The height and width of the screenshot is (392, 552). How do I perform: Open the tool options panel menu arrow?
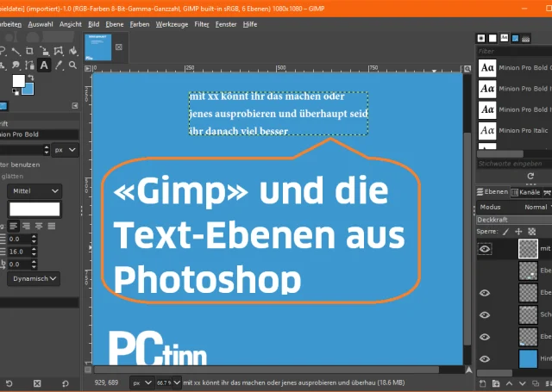pos(75,105)
